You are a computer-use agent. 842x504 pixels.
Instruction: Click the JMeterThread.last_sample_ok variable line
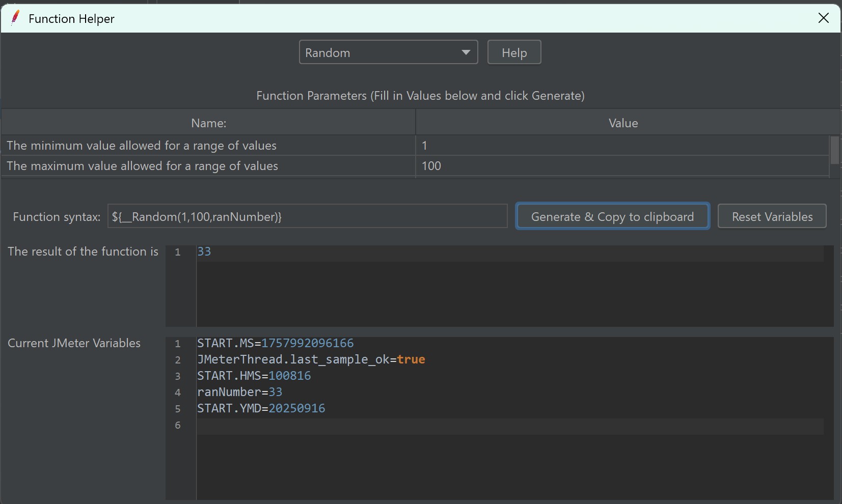coord(311,359)
